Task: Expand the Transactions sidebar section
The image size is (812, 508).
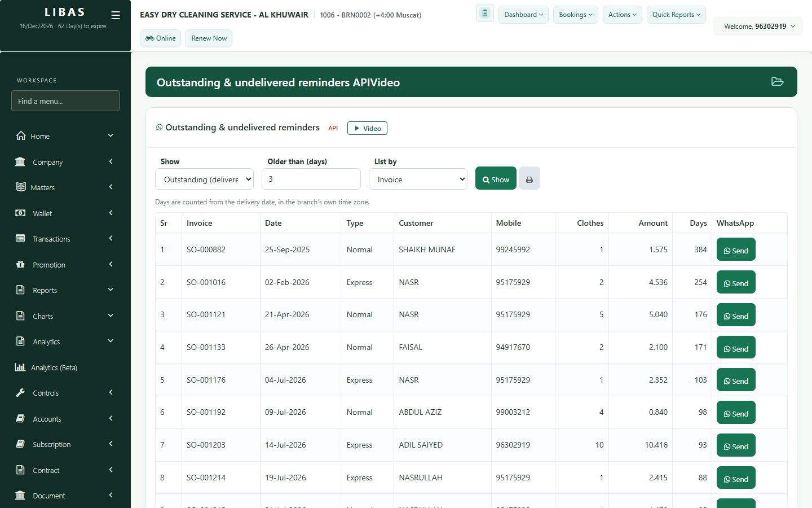Action: [x=65, y=239]
